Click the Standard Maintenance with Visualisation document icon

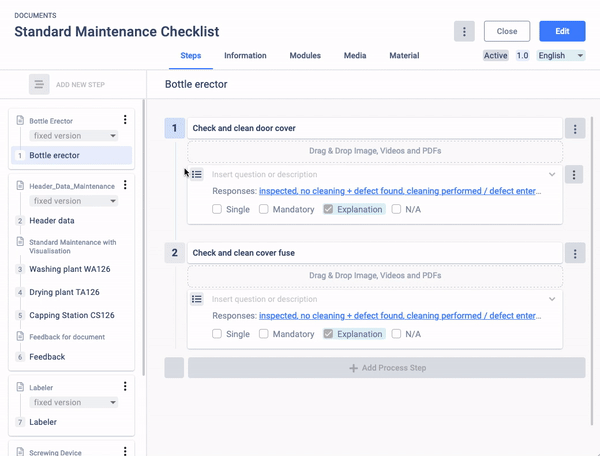(x=20, y=242)
